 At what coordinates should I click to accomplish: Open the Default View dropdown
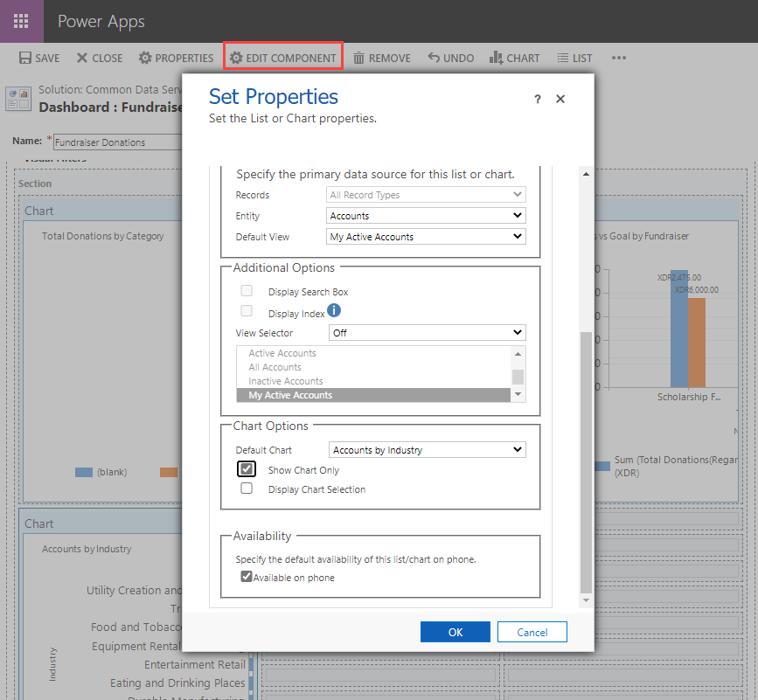(426, 236)
